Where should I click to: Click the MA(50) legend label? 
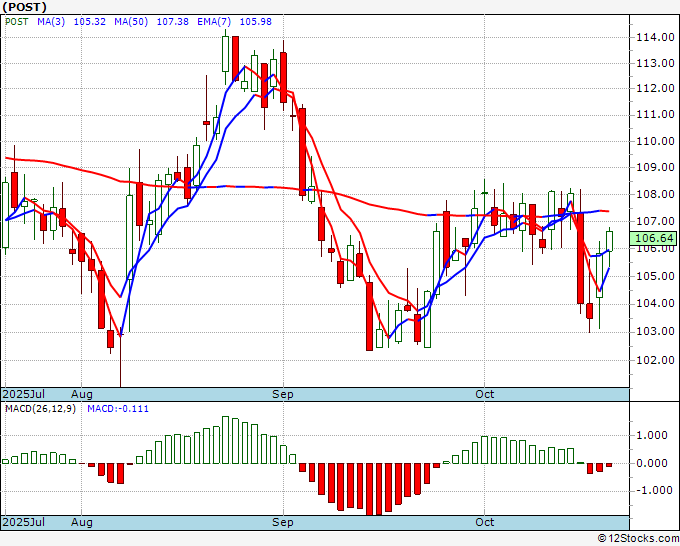pos(131,22)
